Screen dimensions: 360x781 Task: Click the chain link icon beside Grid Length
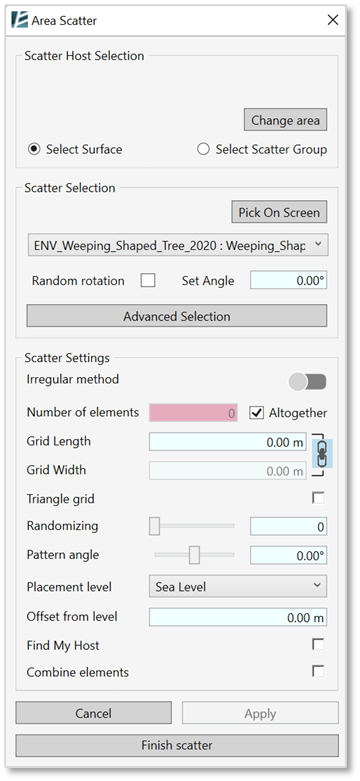click(322, 454)
